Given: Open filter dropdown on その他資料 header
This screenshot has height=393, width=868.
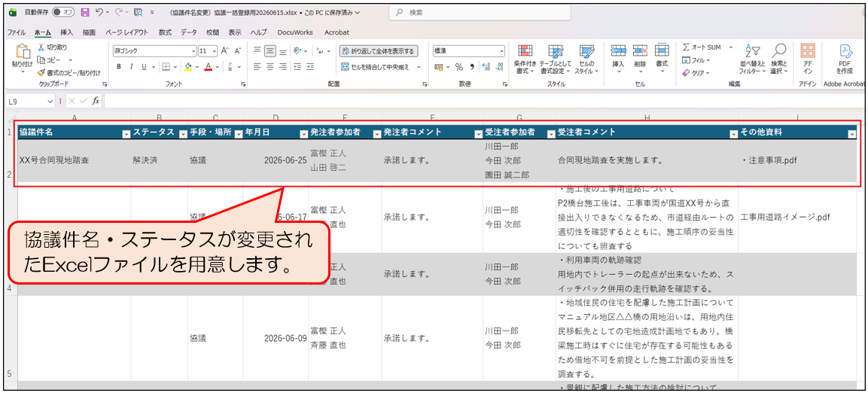Looking at the screenshot, I should (852, 133).
